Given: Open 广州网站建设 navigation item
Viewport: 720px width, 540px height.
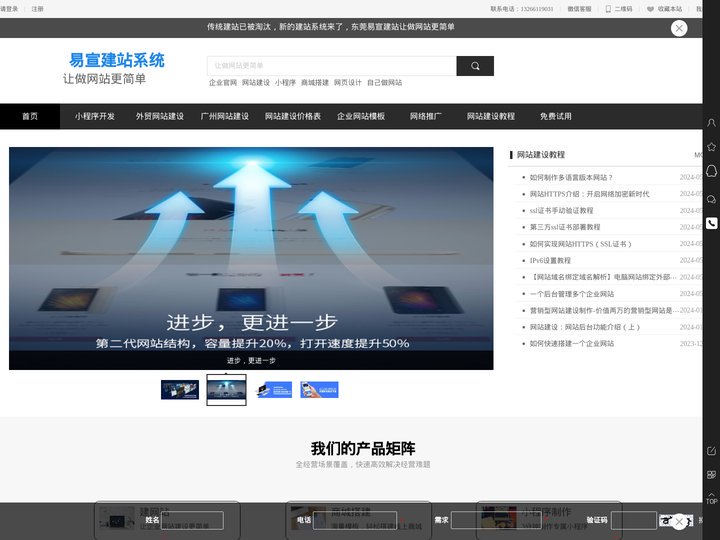Looking at the screenshot, I should coord(225,116).
